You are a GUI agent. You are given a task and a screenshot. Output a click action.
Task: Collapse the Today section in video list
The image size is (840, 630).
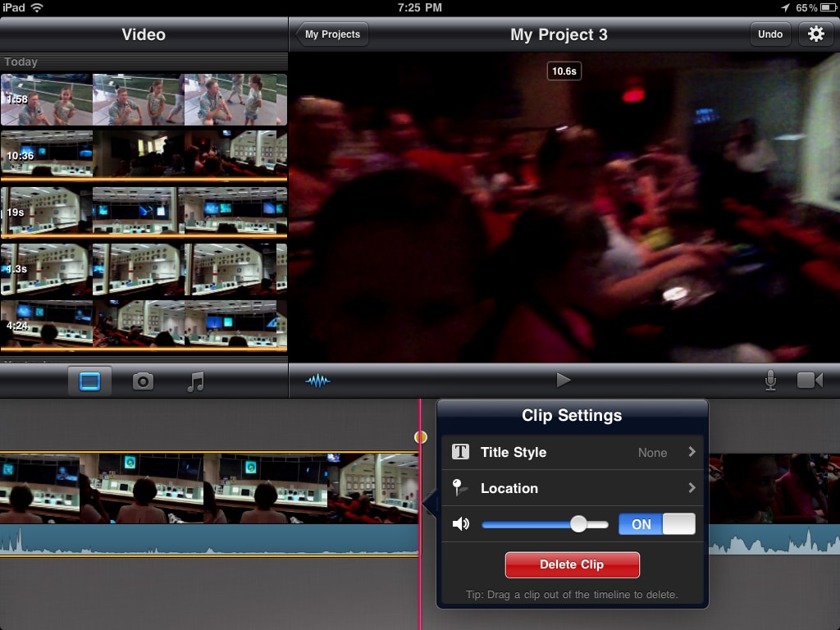pos(21,62)
